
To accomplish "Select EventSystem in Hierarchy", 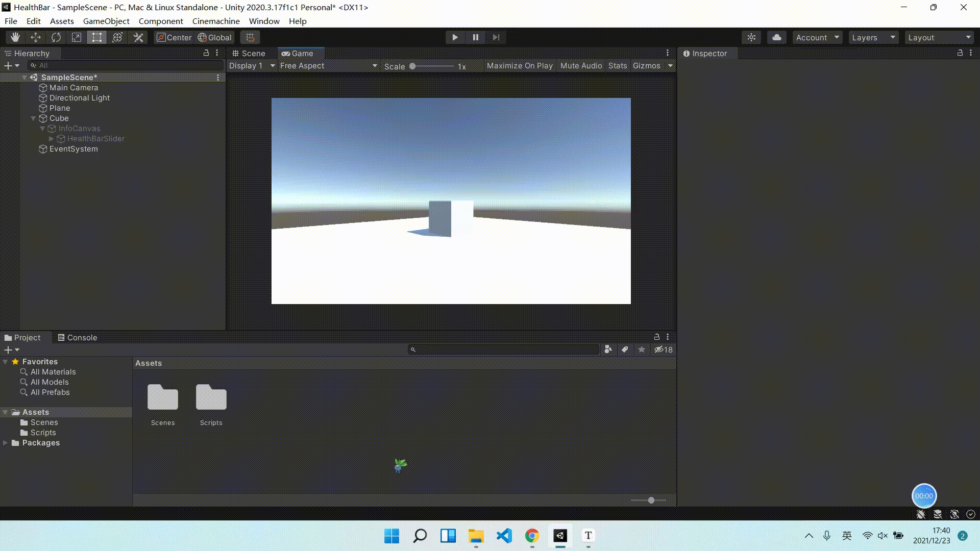I will pos(73,149).
